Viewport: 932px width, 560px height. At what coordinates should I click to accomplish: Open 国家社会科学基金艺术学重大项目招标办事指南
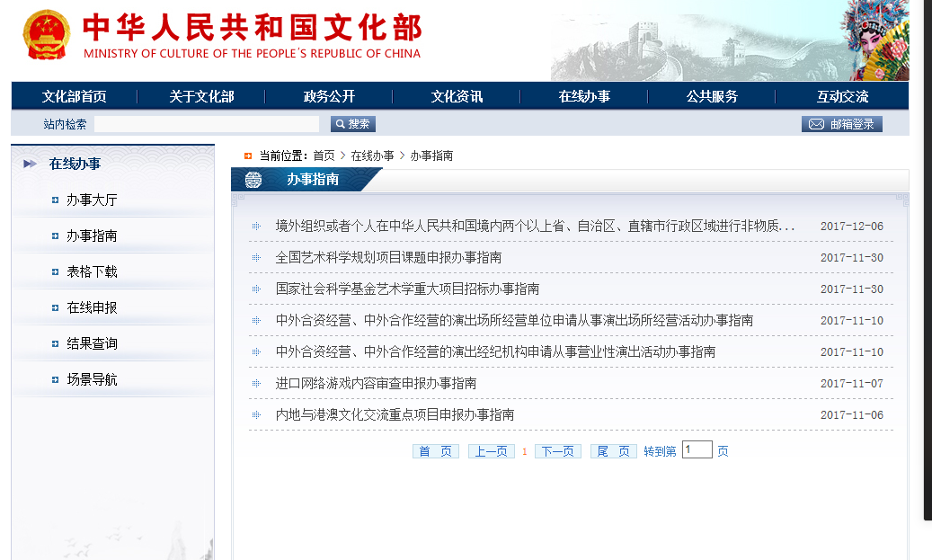point(408,289)
